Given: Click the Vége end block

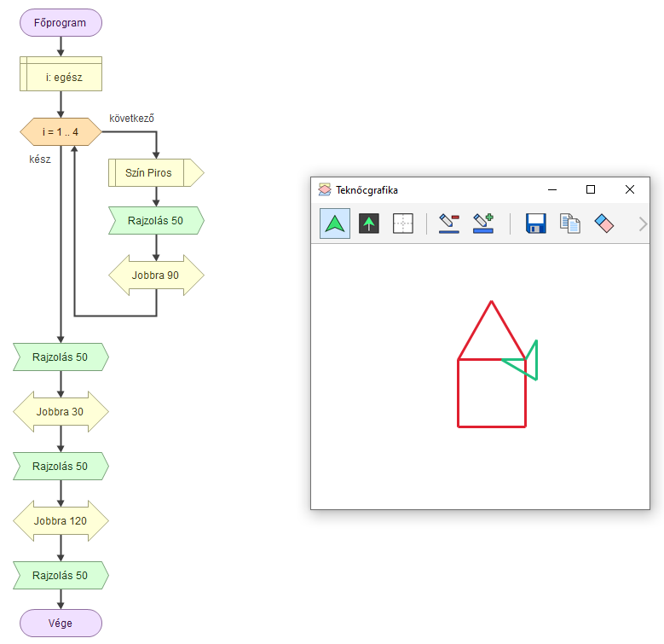Looking at the screenshot, I should coord(61,623).
